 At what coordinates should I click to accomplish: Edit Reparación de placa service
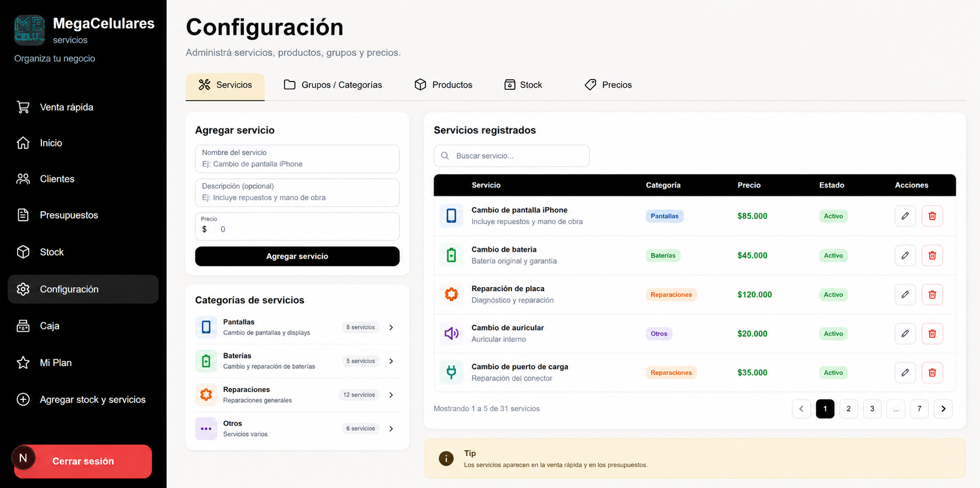point(905,294)
